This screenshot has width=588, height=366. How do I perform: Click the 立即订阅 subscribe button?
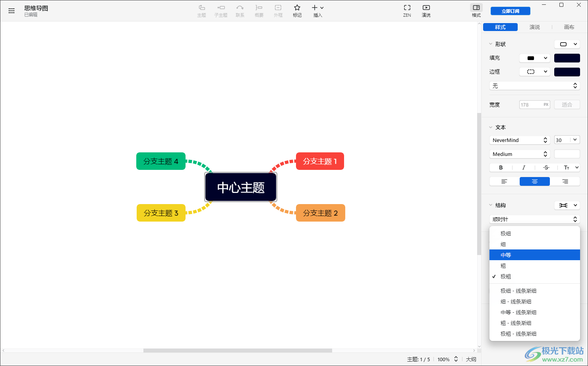click(x=511, y=11)
